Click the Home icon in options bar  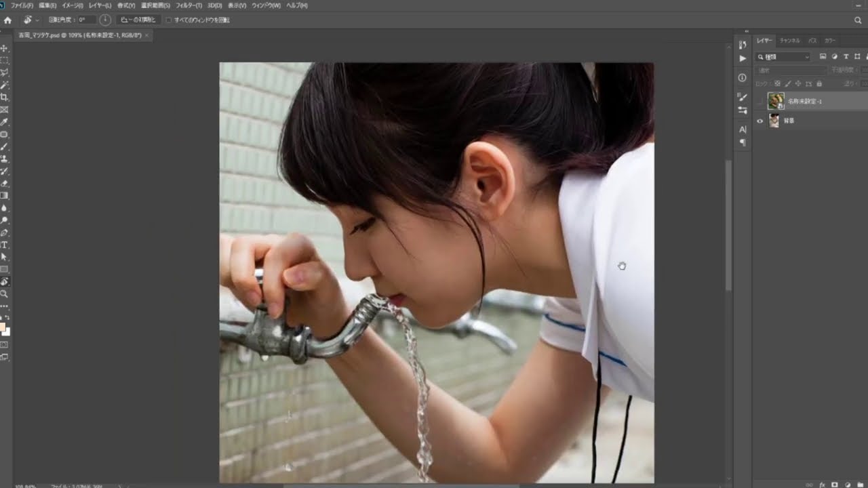click(8, 20)
